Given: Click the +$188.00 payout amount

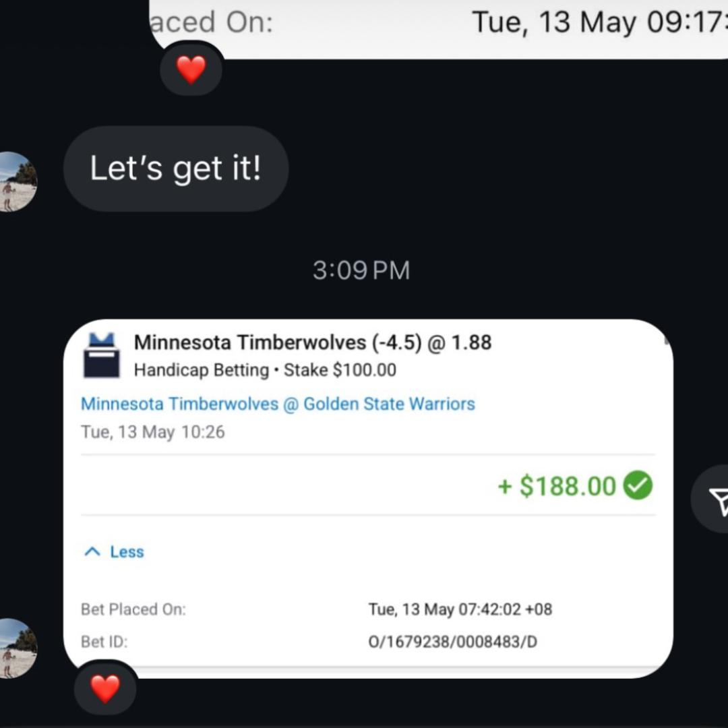Looking at the screenshot, I should click(x=557, y=486).
